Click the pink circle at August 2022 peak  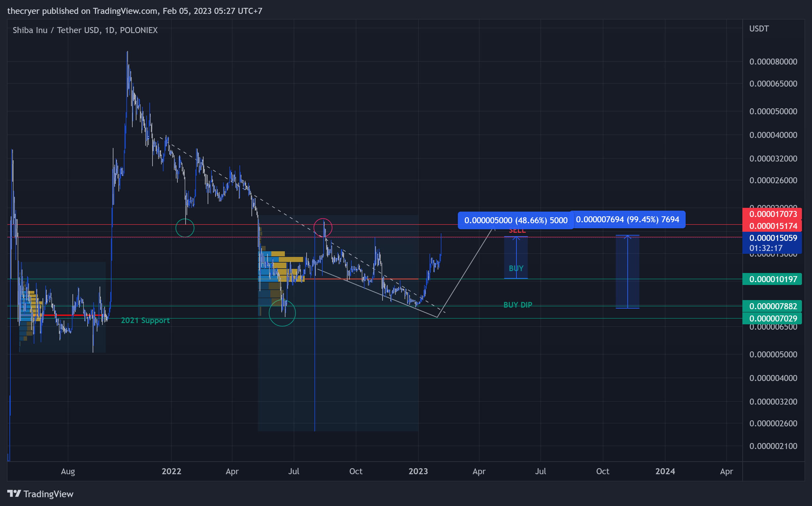coord(323,228)
